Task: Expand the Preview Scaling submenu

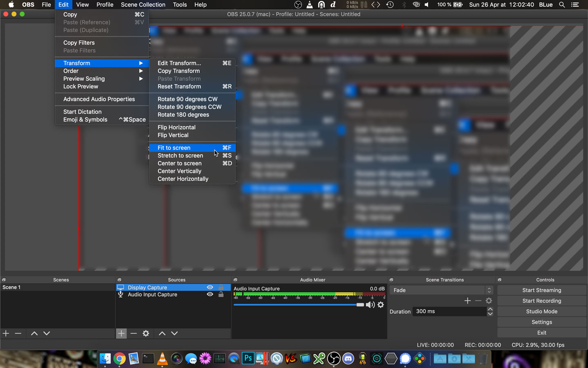Action: click(102, 79)
